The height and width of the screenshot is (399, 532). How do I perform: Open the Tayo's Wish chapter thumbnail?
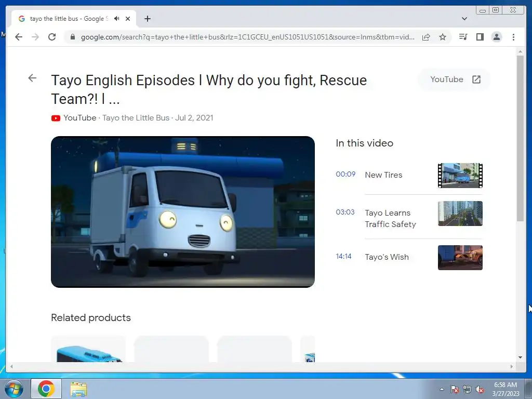(460, 258)
